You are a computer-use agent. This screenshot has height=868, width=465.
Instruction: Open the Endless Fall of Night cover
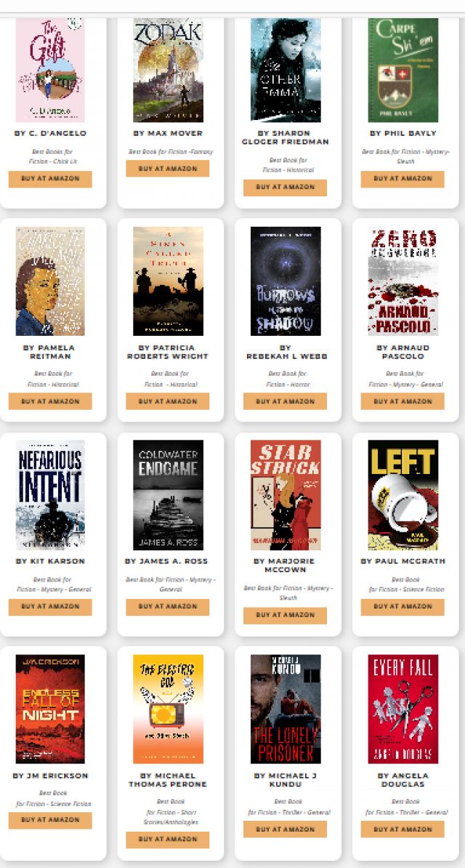point(50,709)
